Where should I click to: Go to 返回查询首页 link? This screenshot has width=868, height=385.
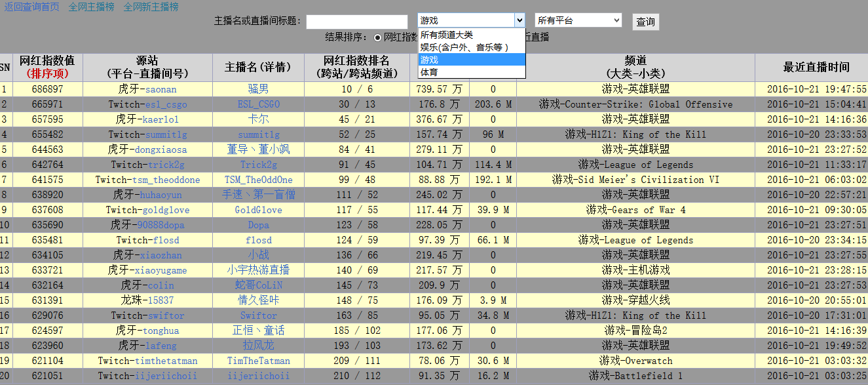tap(32, 7)
